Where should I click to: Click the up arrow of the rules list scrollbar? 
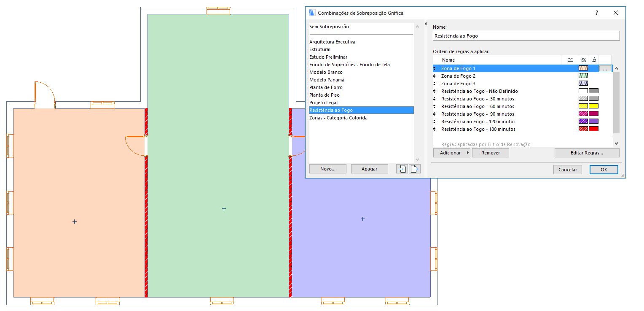click(616, 68)
